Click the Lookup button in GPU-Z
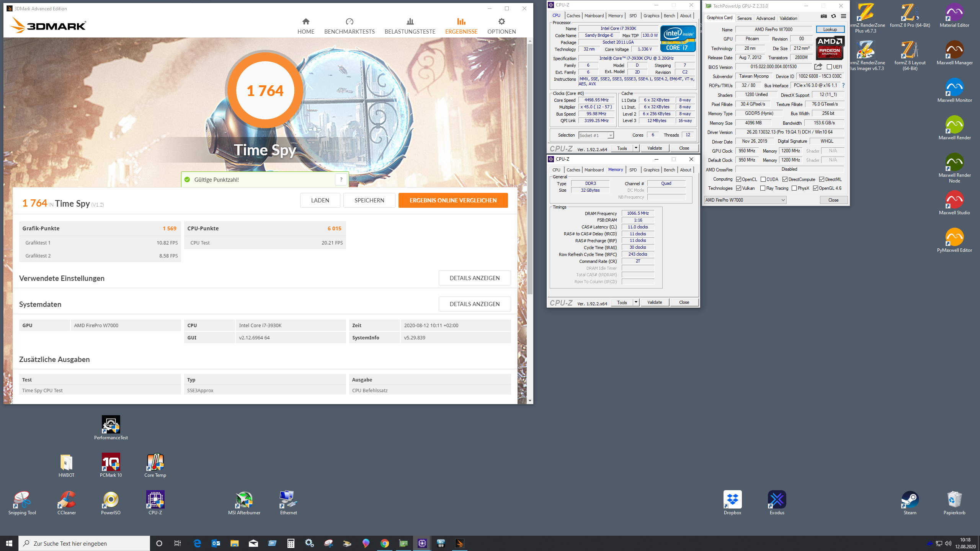This screenshot has height=551, width=980. pyautogui.click(x=830, y=29)
